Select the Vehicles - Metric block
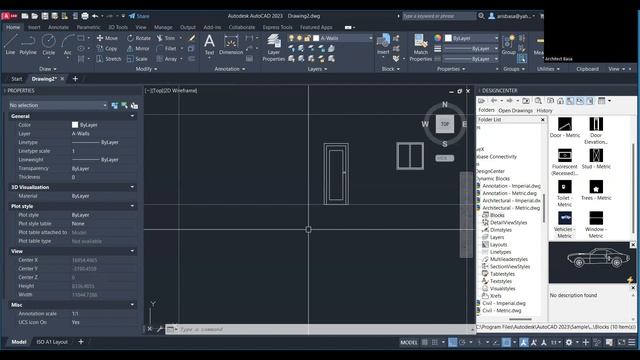 tap(564, 224)
